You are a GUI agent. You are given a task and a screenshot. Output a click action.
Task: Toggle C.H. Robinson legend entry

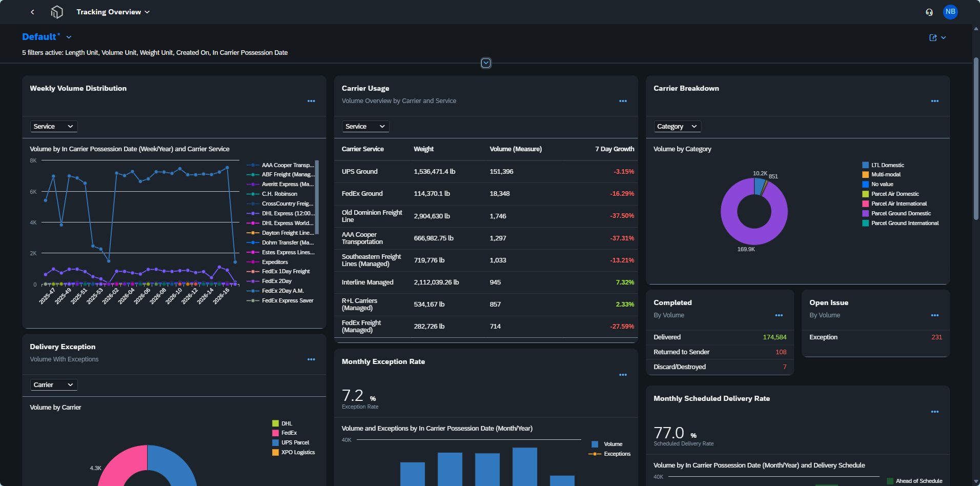click(x=272, y=194)
